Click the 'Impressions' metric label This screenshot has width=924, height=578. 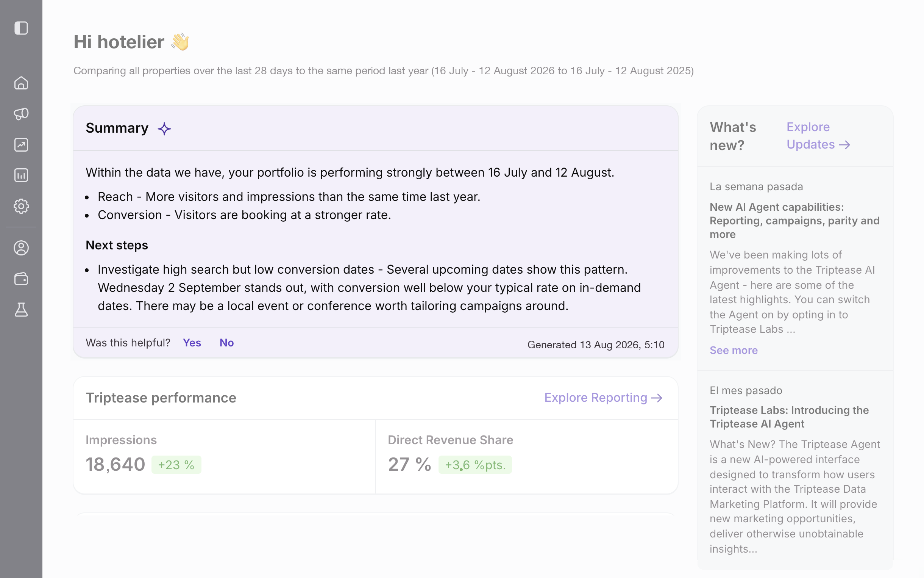click(x=121, y=440)
